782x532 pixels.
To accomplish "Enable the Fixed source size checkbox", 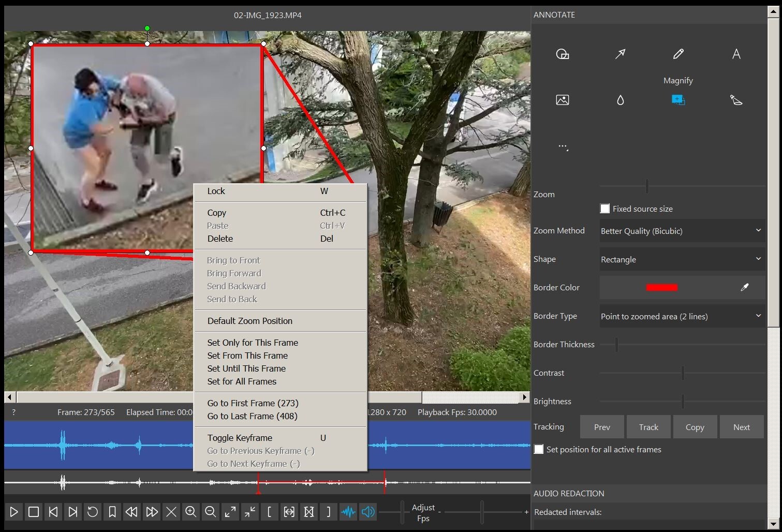I will coord(604,208).
